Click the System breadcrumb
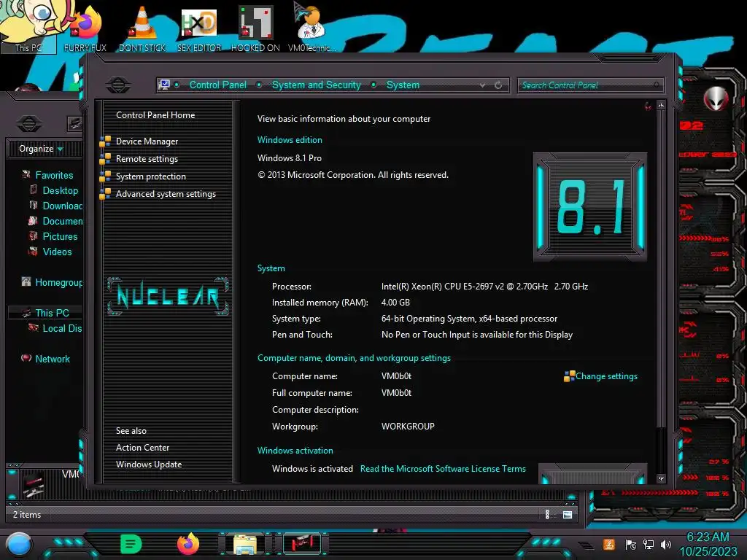Screen dimensions: 747x560 tap(403, 85)
